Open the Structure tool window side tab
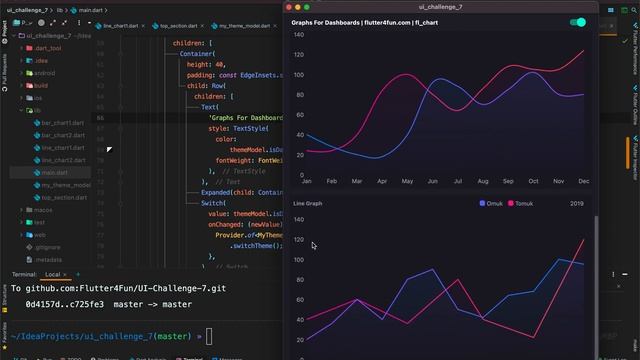This screenshot has height=360, width=640. point(4,298)
